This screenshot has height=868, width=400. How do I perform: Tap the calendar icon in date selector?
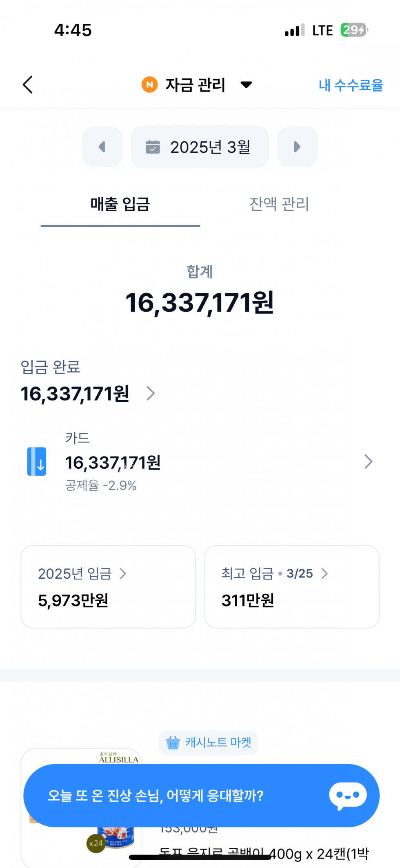153,147
